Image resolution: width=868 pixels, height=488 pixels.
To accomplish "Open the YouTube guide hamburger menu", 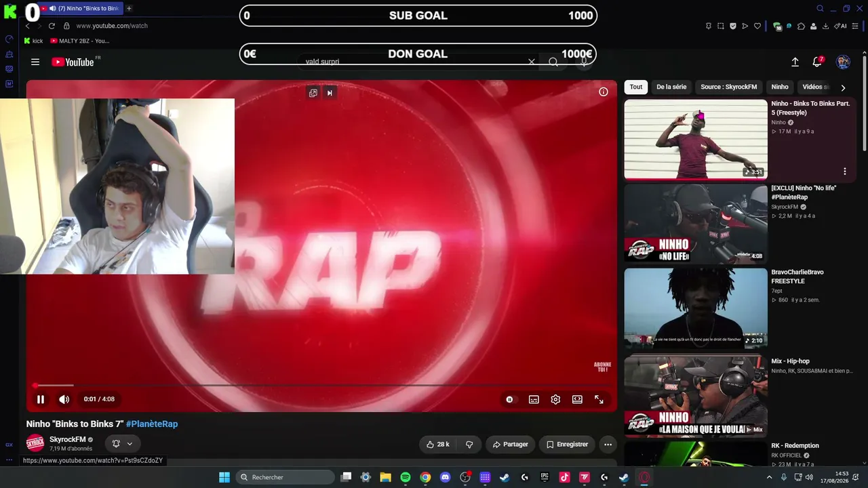I will tap(35, 62).
